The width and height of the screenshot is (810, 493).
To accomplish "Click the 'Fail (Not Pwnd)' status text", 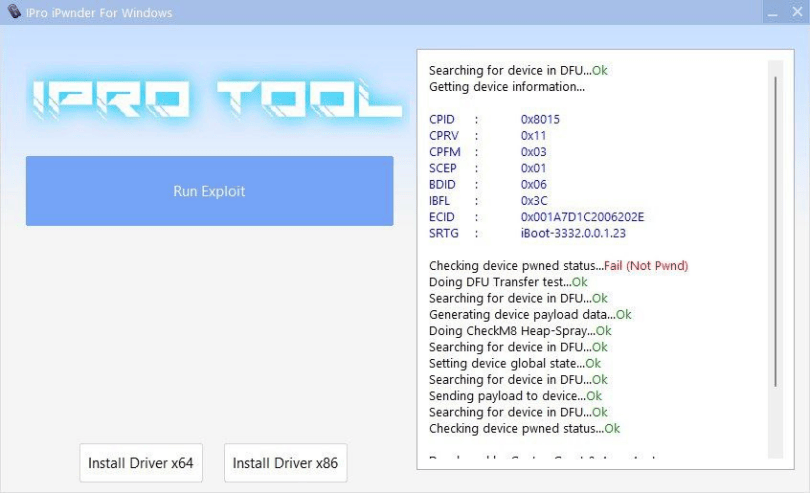I will click(x=646, y=266).
